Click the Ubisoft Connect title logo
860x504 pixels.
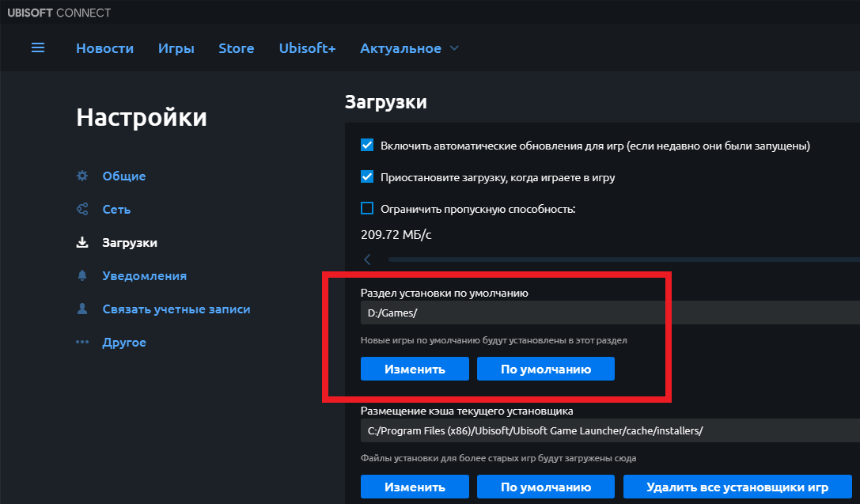click(x=59, y=13)
